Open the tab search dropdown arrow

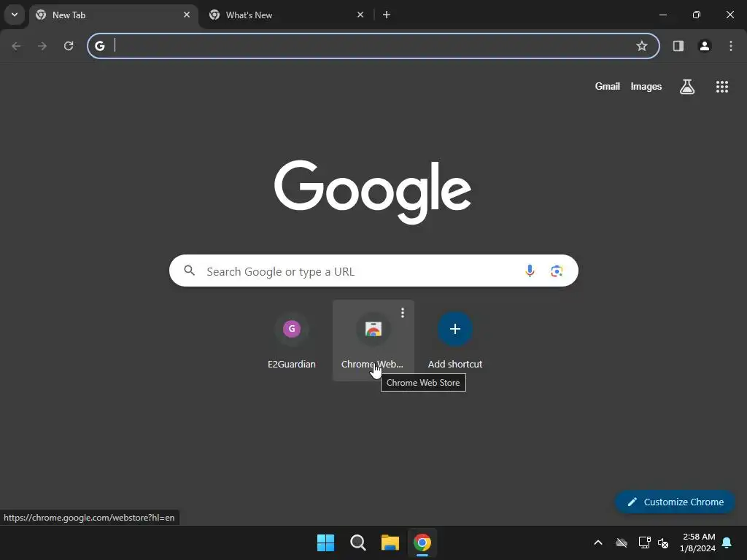[x=15, y=15]
